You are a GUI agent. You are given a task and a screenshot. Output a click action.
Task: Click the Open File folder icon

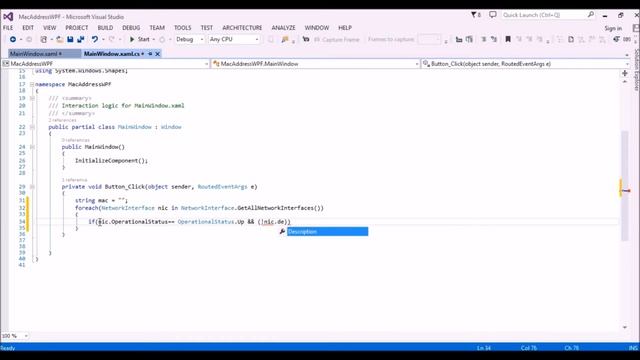[x=60, y=40]
